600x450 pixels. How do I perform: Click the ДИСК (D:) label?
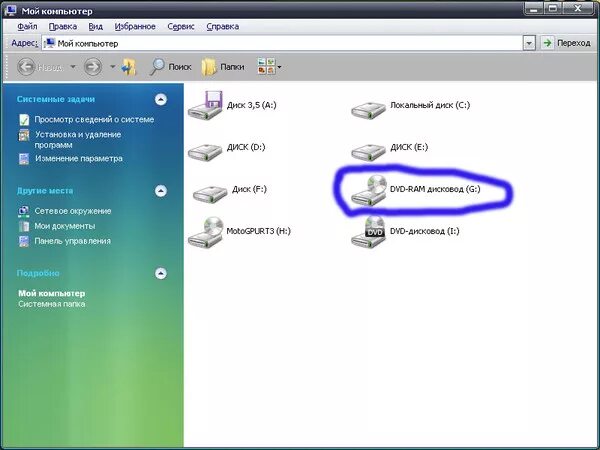(246, 147)
